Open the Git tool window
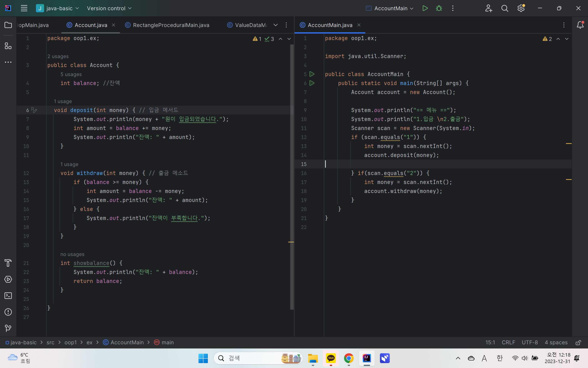Image resolution: width=588 pixels, height=368 pixels. coord(8,328)
